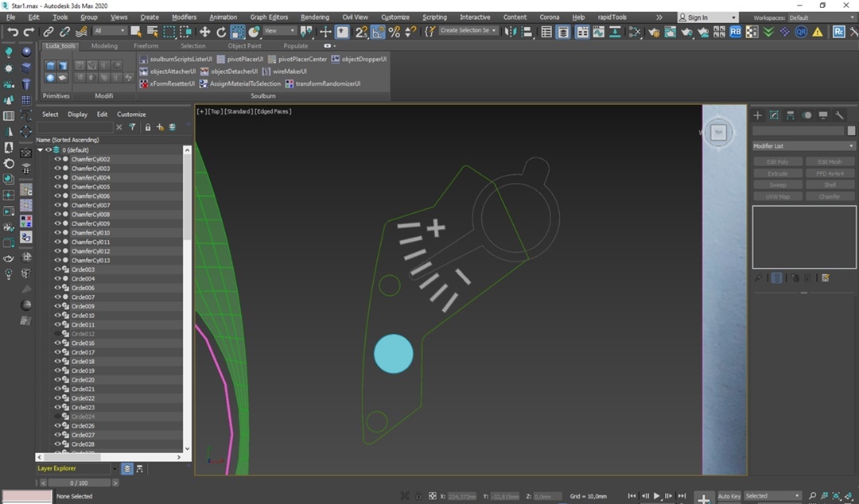859x504 pixels.
Task: Open the Rendering menu
Action: 315,17
